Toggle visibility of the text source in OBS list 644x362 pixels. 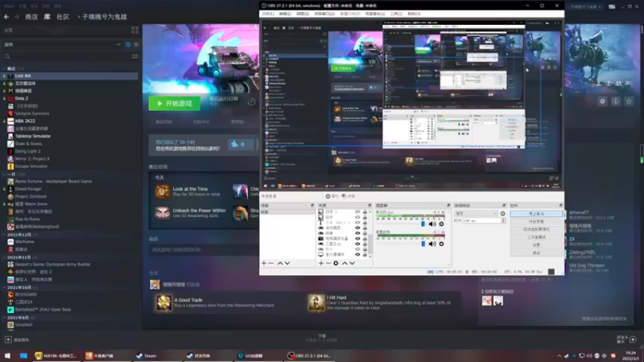357,223
